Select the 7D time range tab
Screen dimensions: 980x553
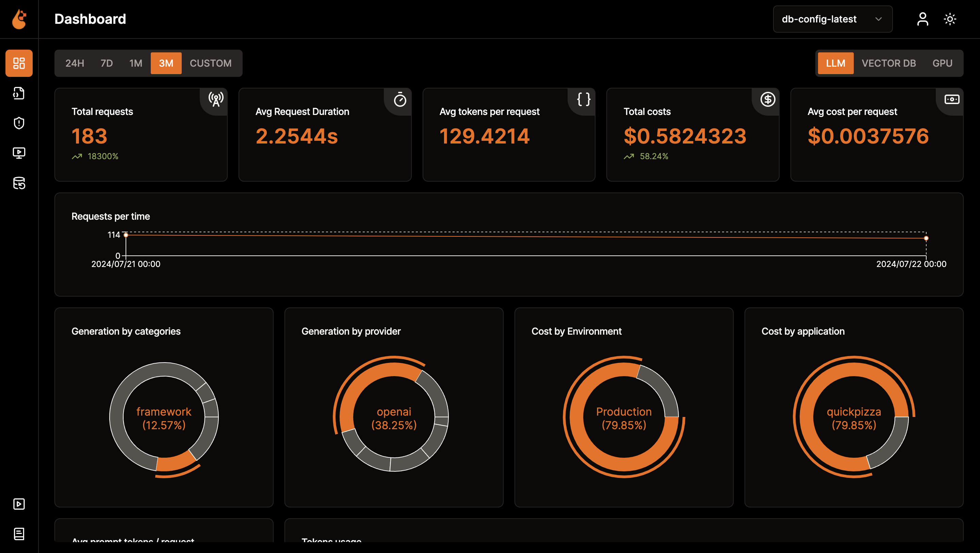107,63
